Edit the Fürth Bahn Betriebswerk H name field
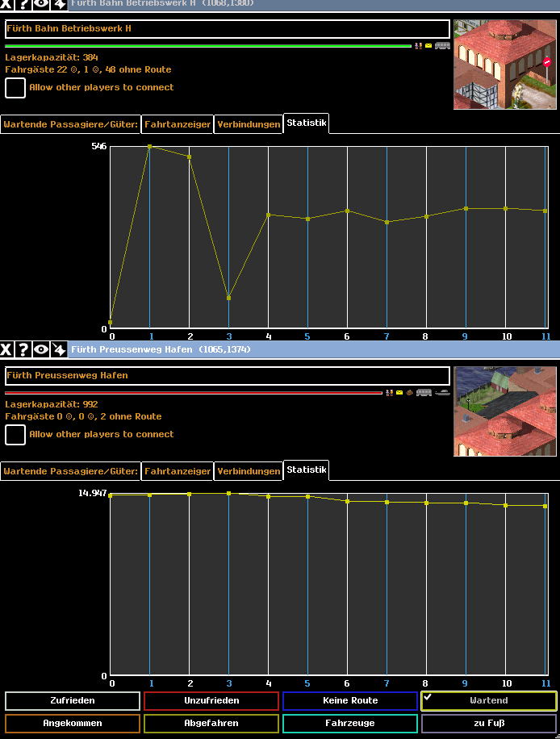Screen dimensions: 560x739 tap(227, 29)
